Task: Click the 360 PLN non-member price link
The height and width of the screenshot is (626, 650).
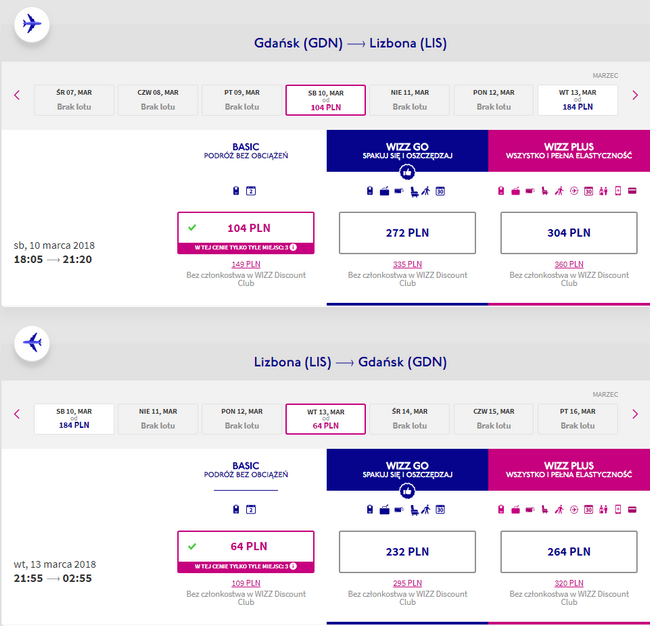Action: 569,264
